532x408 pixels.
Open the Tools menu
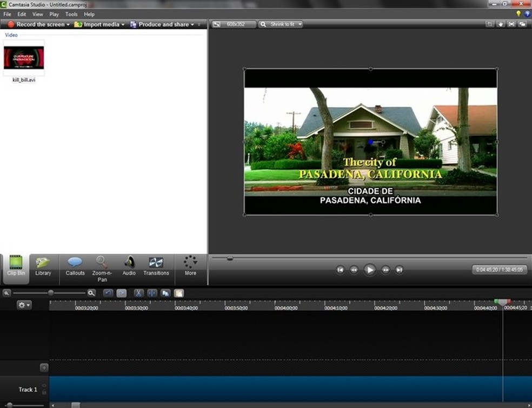point(71,14)
